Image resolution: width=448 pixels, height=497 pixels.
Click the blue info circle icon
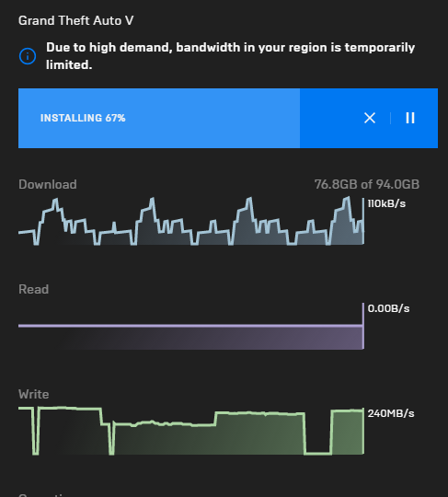pos(28,56)
